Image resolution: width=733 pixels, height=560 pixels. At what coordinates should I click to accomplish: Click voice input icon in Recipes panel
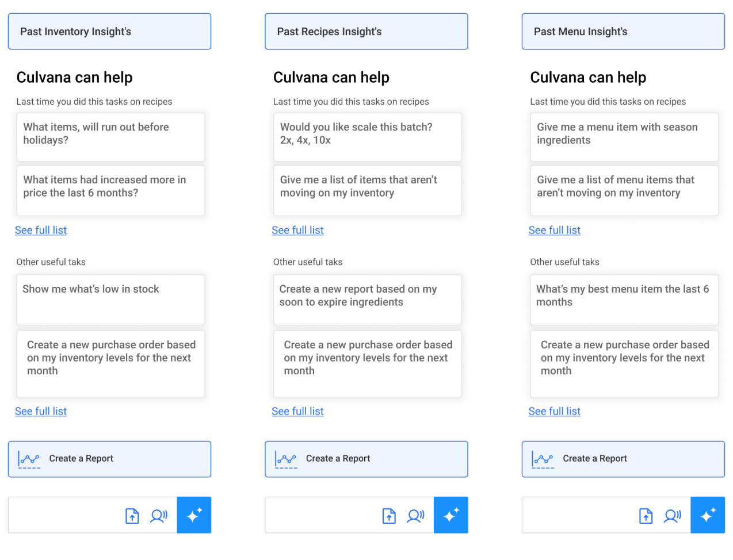[x=415, y=516]
